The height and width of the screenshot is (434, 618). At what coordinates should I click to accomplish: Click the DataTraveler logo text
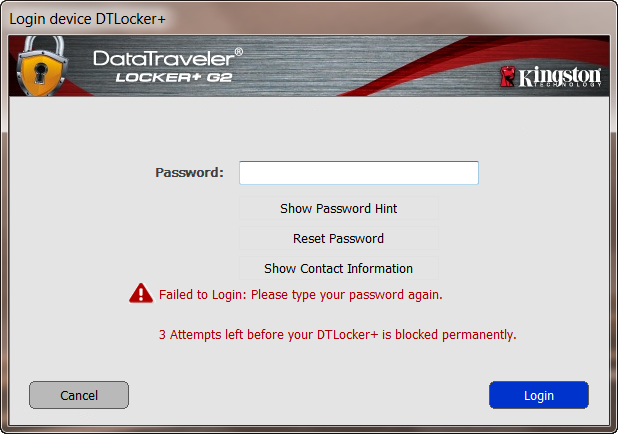(164, 59)
